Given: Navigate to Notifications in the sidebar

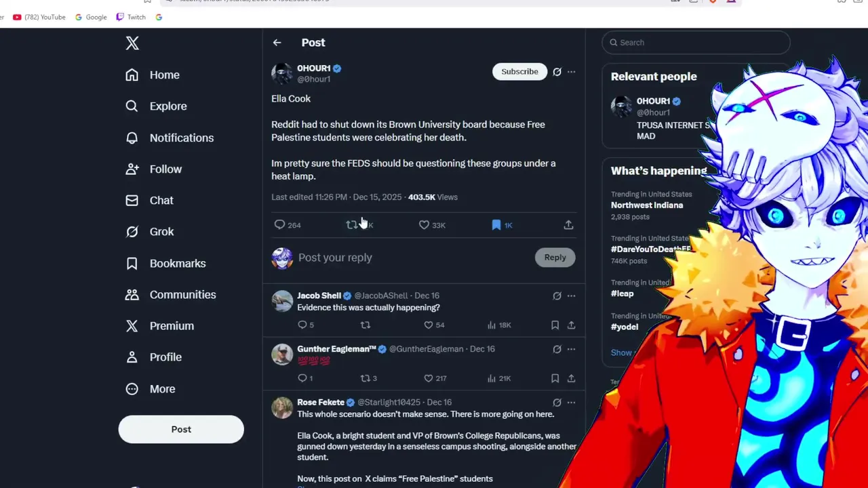Looking at the screenshot, I should point(170,138).
